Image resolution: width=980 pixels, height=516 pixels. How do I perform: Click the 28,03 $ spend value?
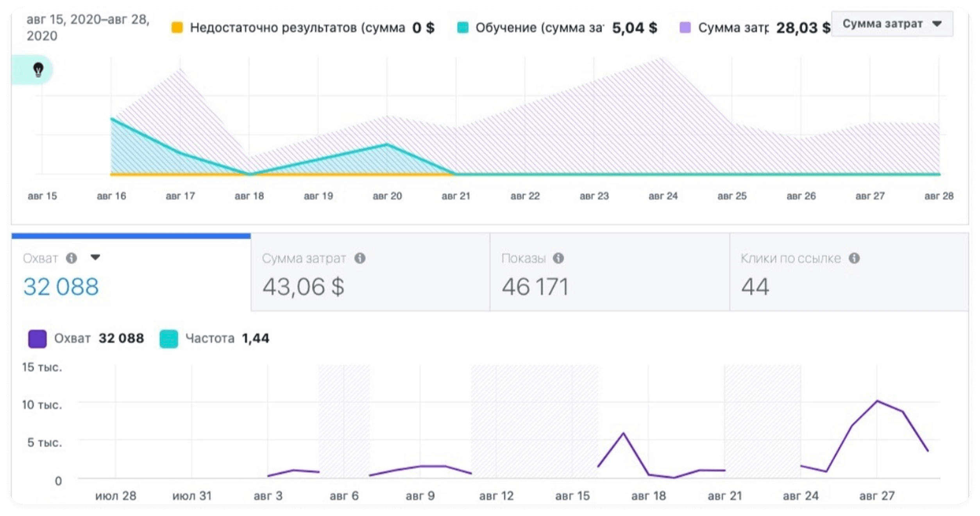[803, 28]
